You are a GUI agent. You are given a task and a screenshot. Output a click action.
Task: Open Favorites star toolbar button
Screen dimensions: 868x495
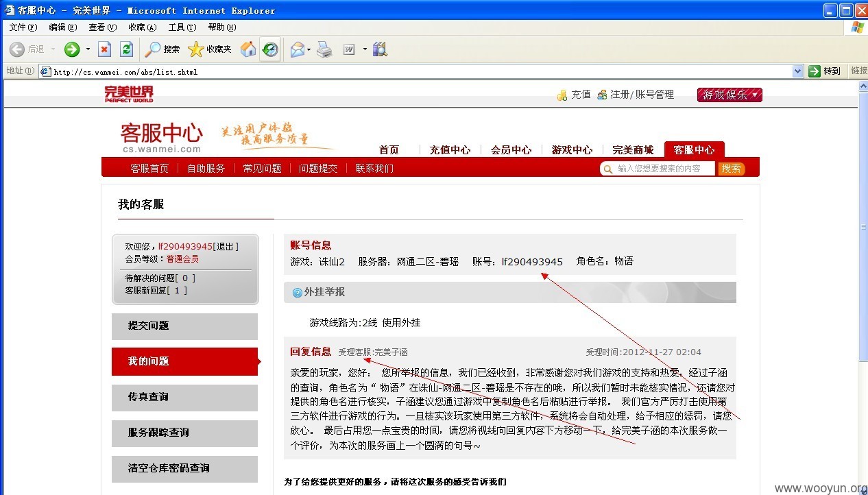(210, 49)
